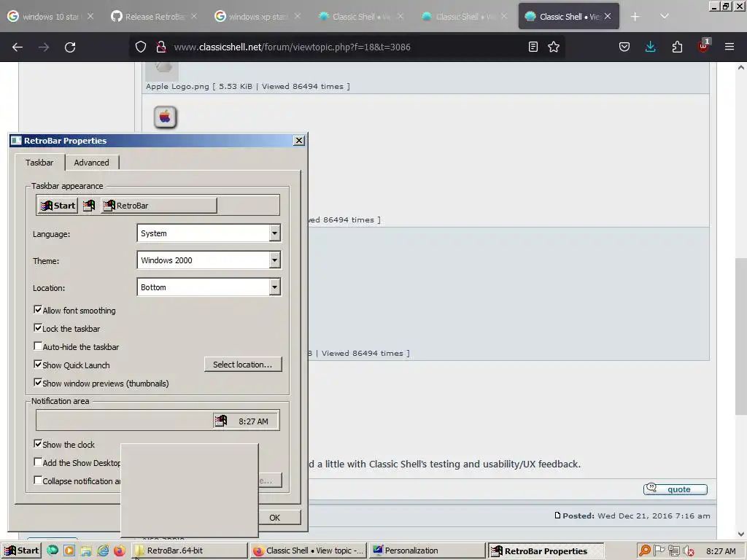Open the Pocket save icon
747x560 pixels.
tap(624, 47)
